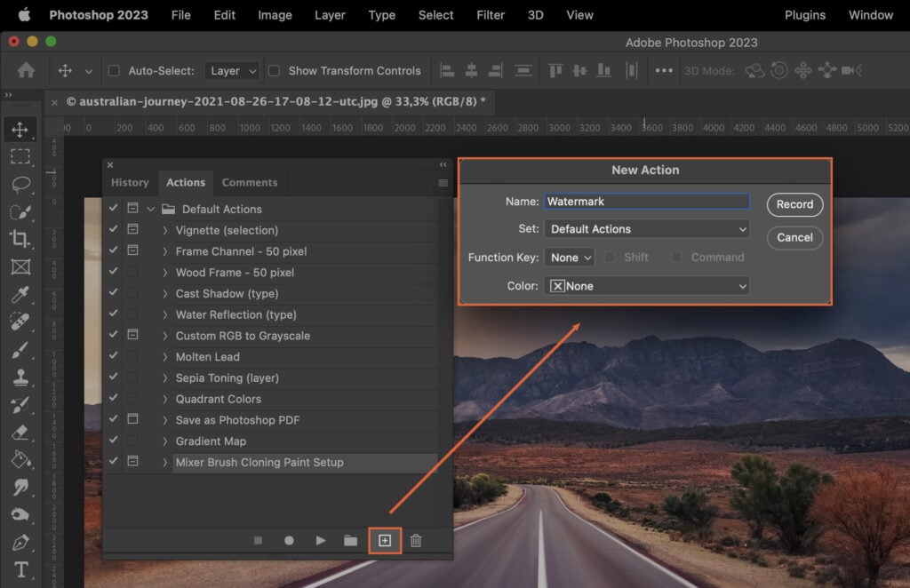Select the Move tool
This screenshot has height=588, width=910.
coord(20,130)
